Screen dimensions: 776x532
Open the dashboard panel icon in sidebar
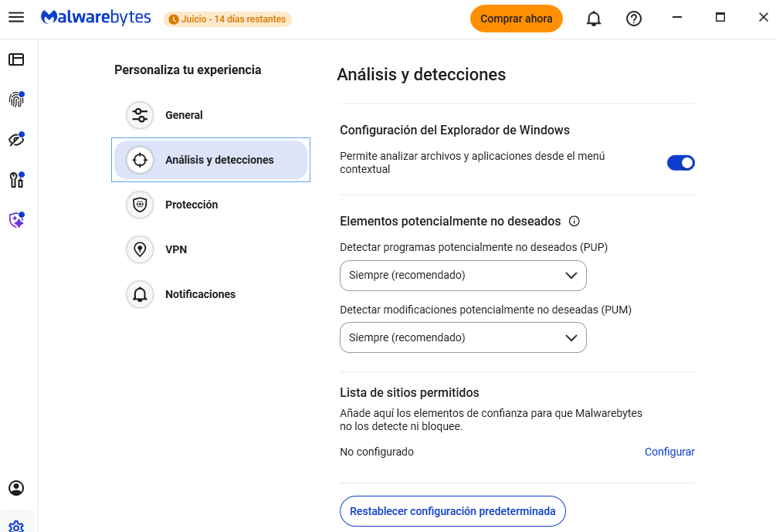(x=16, y=59)
